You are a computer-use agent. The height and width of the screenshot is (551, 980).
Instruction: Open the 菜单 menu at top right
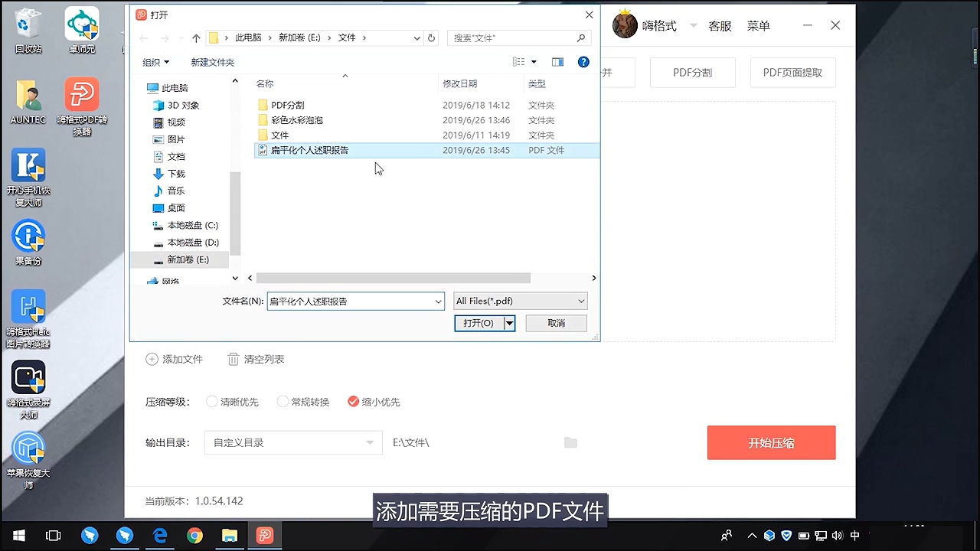click(x=758, y=25)
